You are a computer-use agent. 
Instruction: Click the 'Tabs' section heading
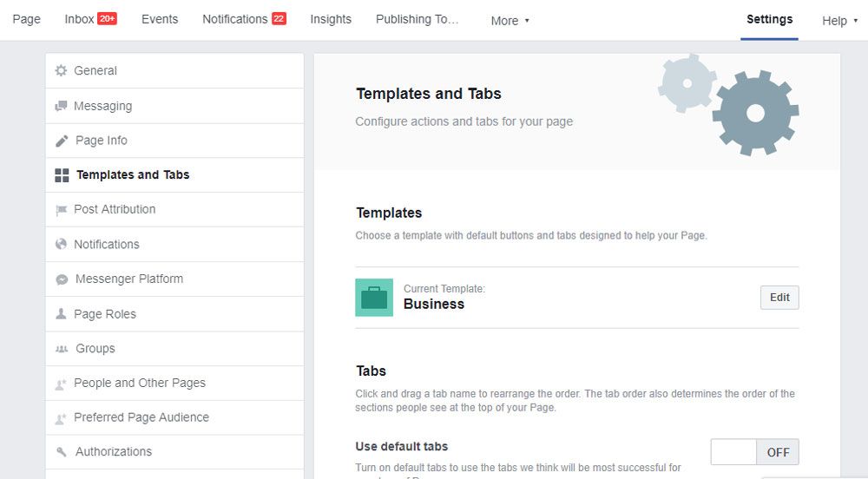coord(371,371)
